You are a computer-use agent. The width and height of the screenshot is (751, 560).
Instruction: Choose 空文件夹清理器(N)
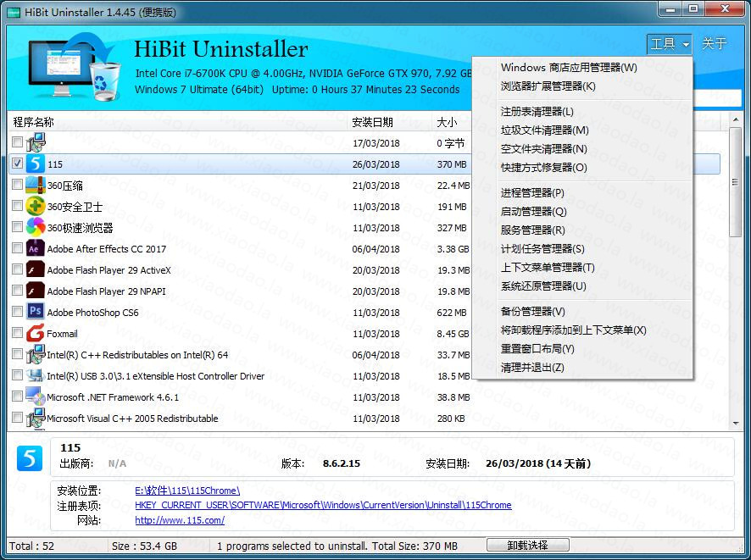[543, 149]
